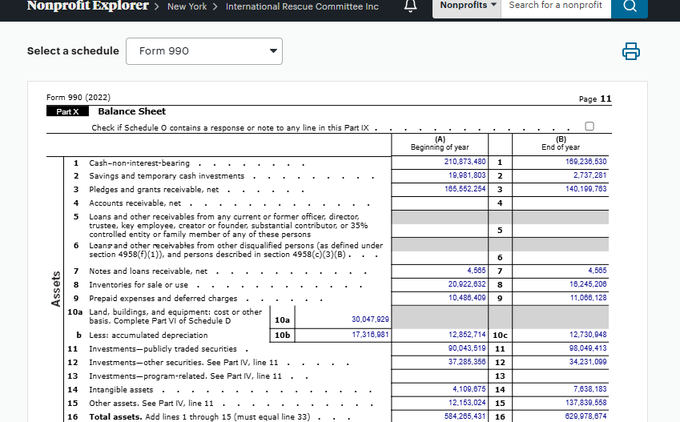Check the Schedule O response checkbox
This screenshot has height=422, width=680.
tap(589, 126)
